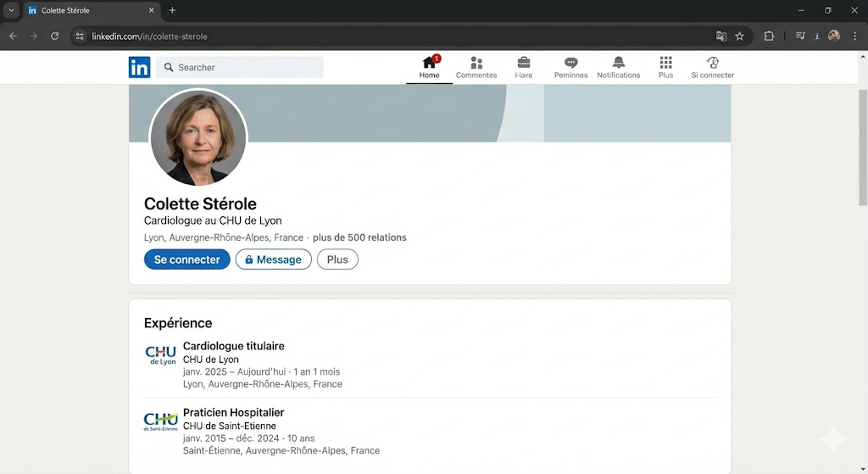This screenshot has width=868, height=474.
Task: Click the CHU de Lyon logo
Action: [160, 355]
